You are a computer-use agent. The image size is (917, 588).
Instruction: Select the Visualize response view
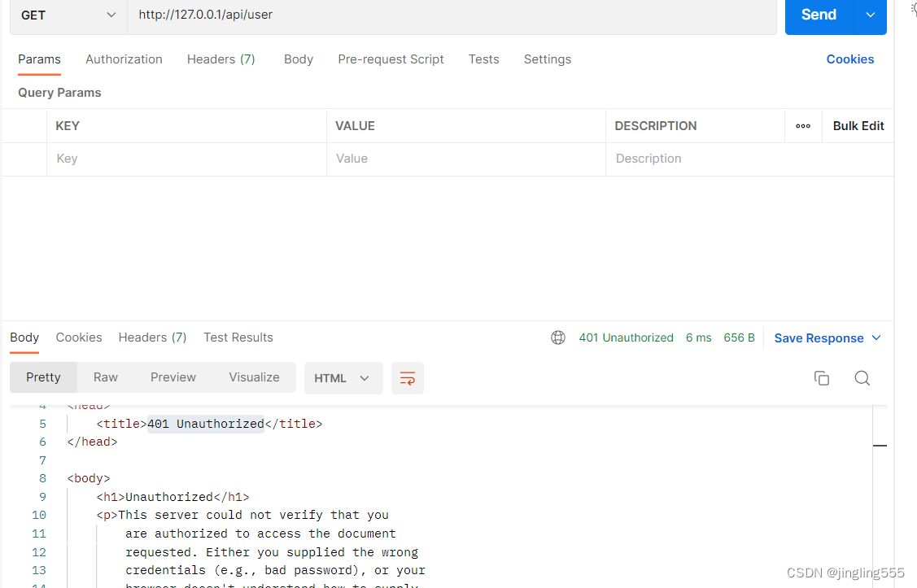point(254,377)
